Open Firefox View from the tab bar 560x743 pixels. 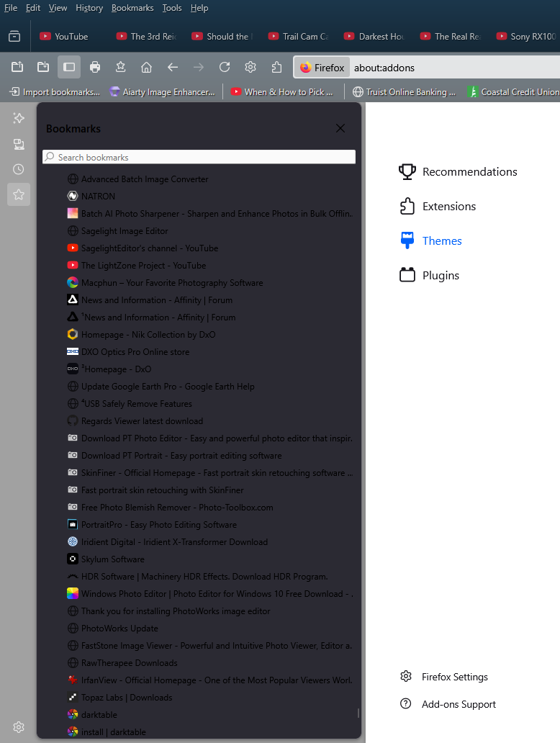pos(14,37)
